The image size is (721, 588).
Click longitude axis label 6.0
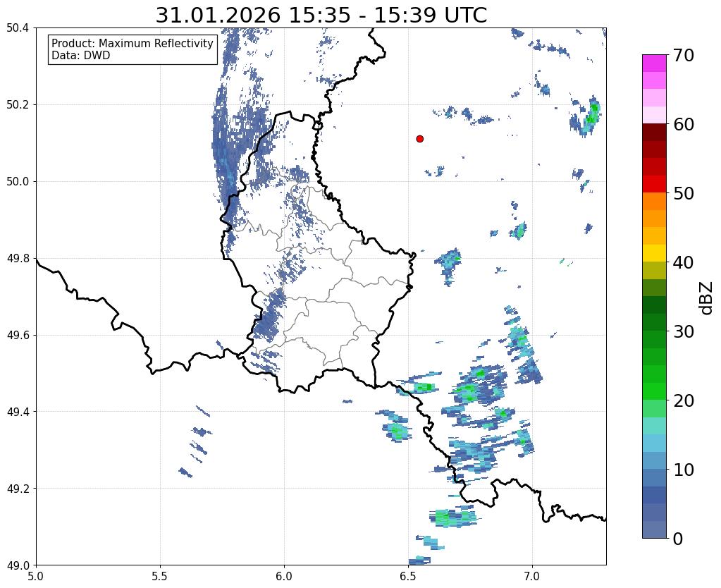tap(284, 575)
